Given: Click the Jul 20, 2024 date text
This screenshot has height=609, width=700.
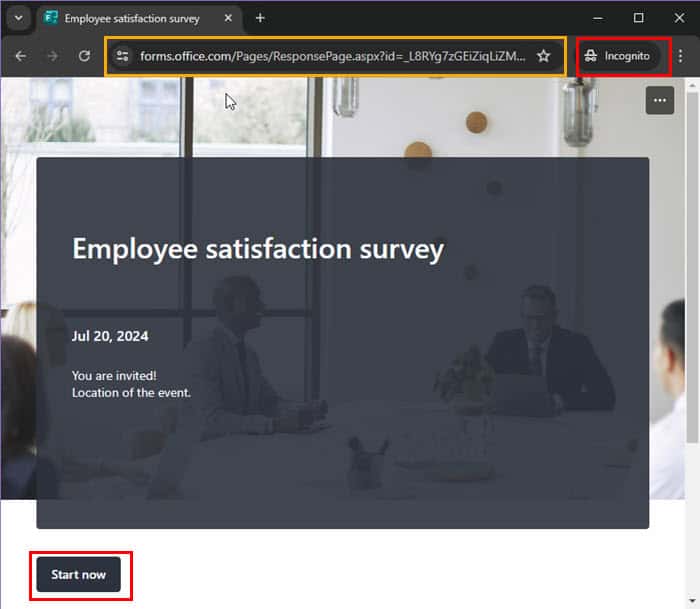Looking at the screenshot, I should click(110, 336).
